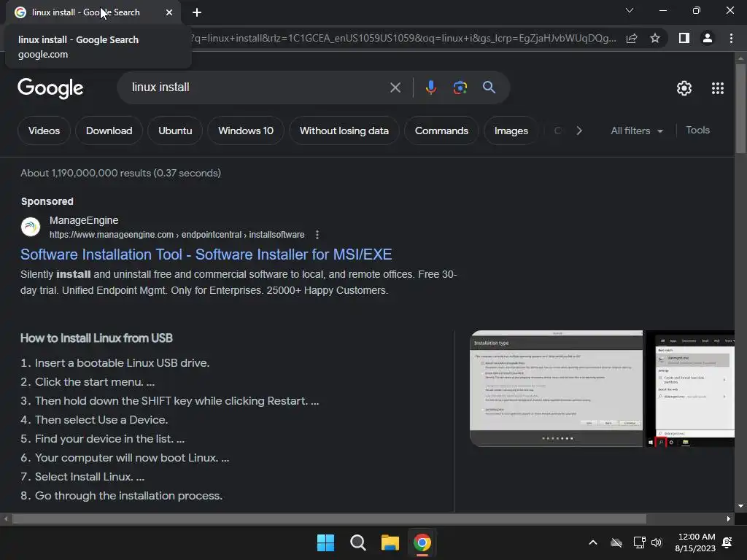Open the clock showing 12:00 AM

(695, 542)
